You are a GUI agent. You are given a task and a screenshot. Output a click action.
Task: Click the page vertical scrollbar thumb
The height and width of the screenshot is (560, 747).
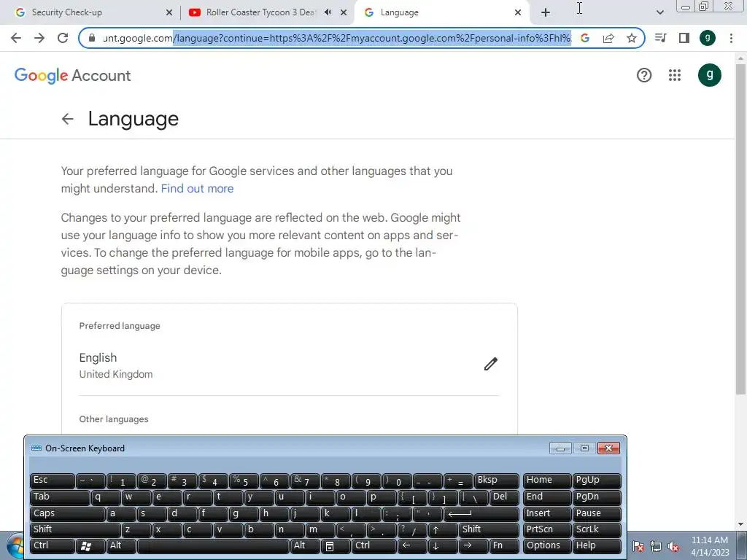[x=740, y=228]
